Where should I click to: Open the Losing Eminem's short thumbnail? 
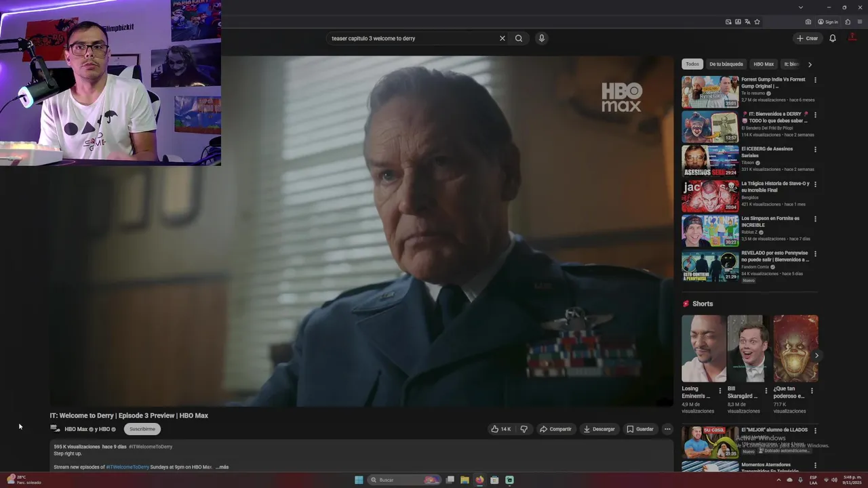pos(703,348)
